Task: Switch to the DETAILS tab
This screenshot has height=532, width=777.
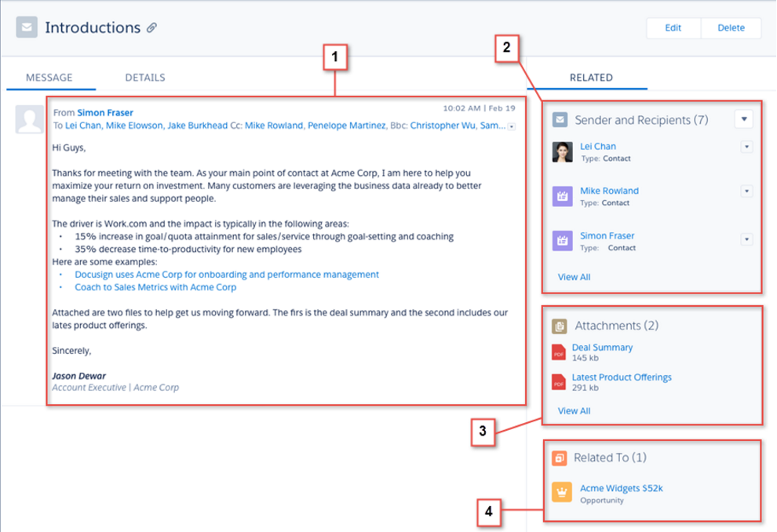Action: point(145,78)
